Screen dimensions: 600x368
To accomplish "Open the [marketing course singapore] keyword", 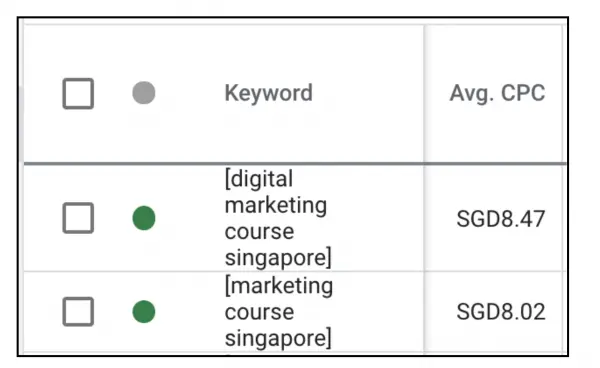I will 279,312.
